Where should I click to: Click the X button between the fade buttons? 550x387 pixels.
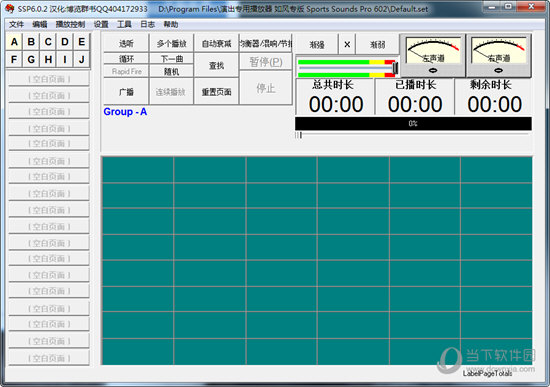347,45
